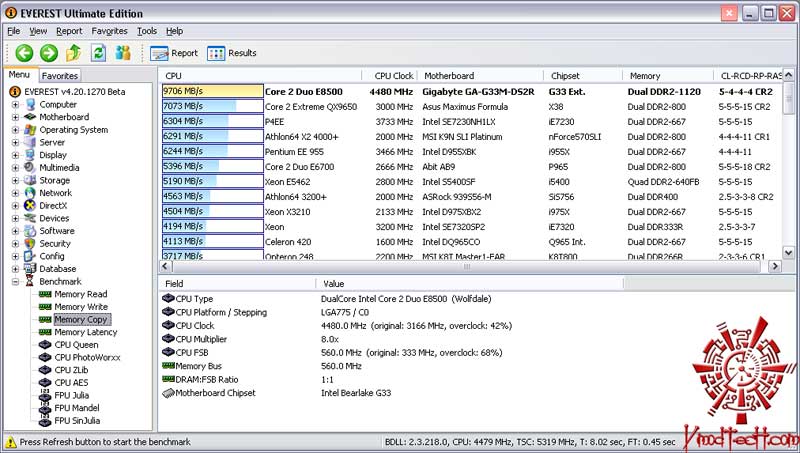Click the Value column header
The width and height of the screenshot is (800, 453).
tap(470, 284)
